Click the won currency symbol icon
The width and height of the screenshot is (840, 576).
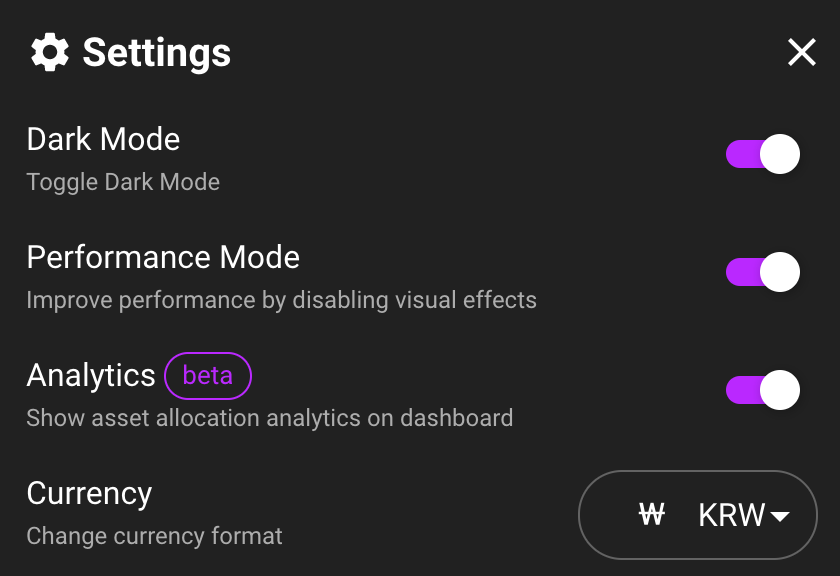click(652, 514)
